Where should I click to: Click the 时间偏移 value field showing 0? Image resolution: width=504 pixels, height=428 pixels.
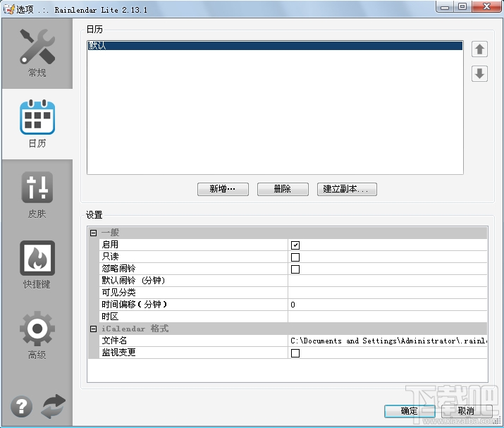387,305
